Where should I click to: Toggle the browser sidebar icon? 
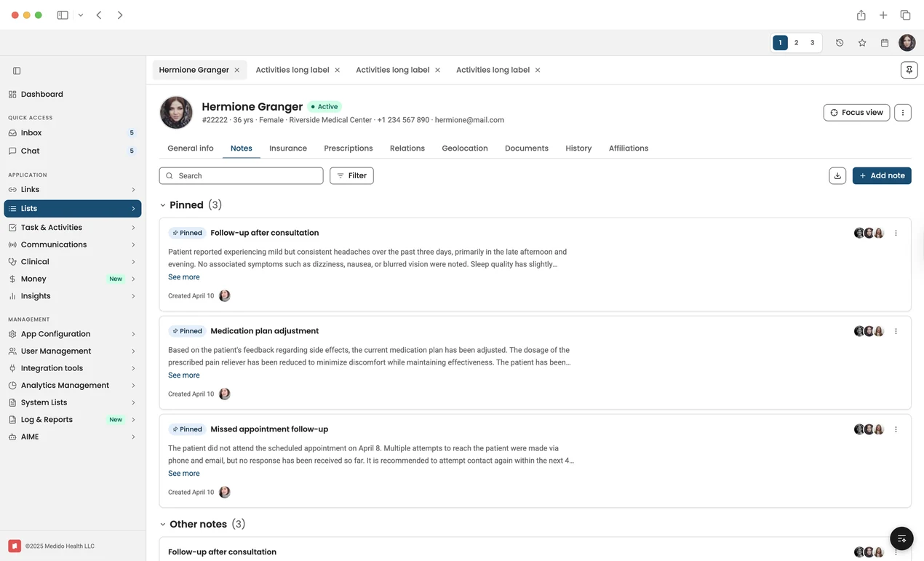click(63, 15)
